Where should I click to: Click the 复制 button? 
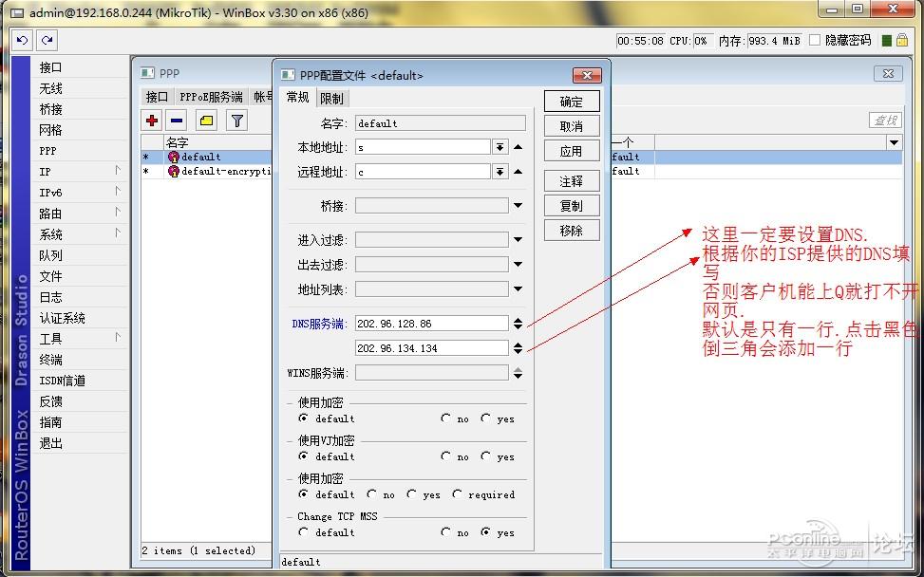tap(572, 206)
